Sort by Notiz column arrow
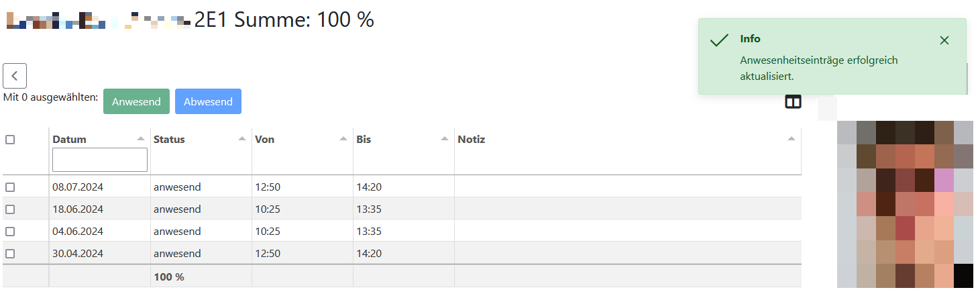The height and width of the screenshot is (296, 980). [792, 138]
